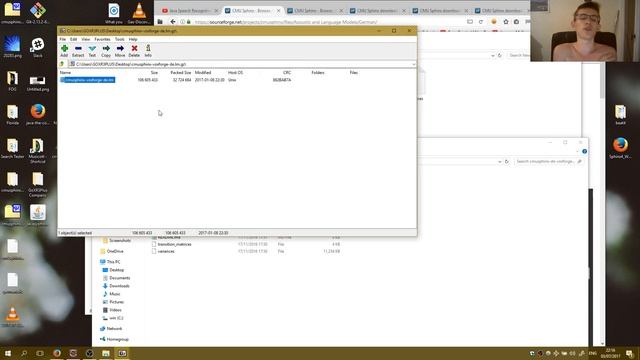Click the Add button in 7-Zip toolbar

pos(64,51)
